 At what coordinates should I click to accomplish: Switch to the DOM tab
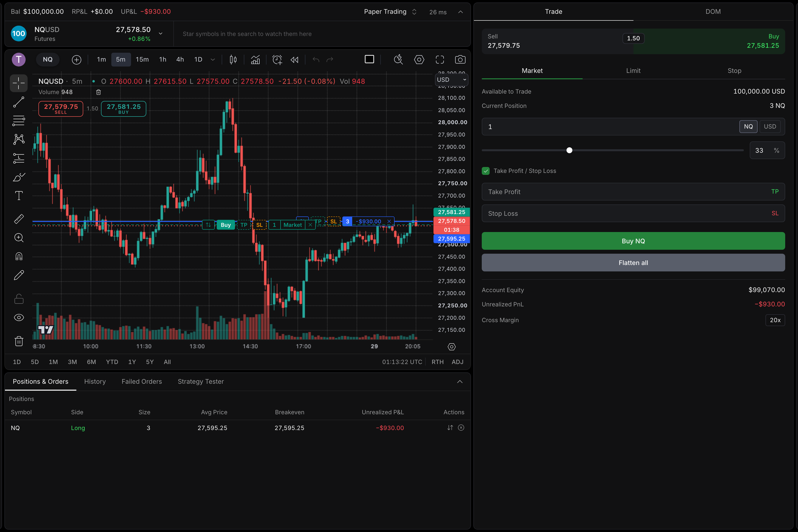pyautogui.click(x=713, y=11)
